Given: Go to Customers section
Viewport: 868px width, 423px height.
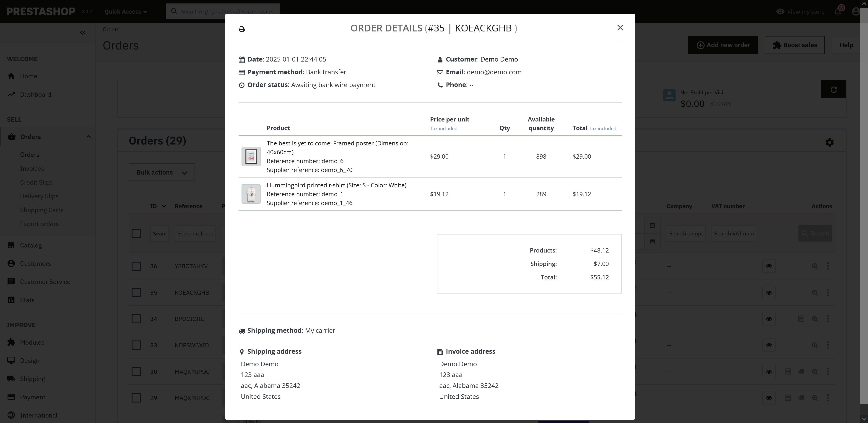Looking at the screenshot, I should (35, 263).
